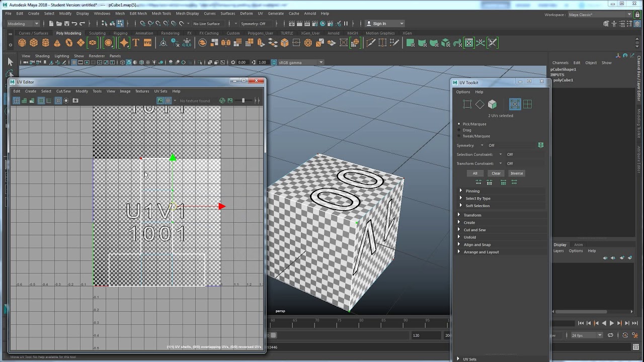Click the green symmetry icon in UV Toolkit
The image size is (644, 362).
[541, 145]
